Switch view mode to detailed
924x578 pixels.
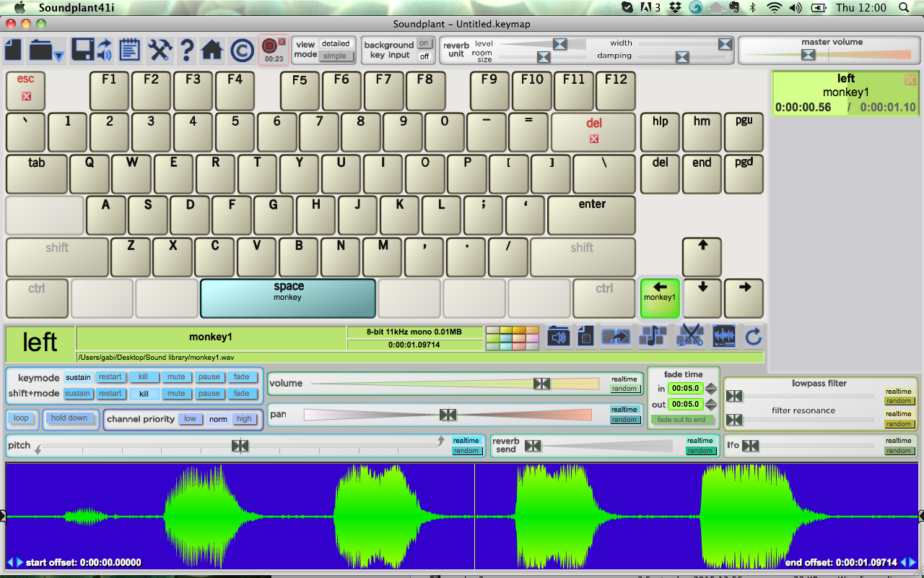tap(335, 43)
